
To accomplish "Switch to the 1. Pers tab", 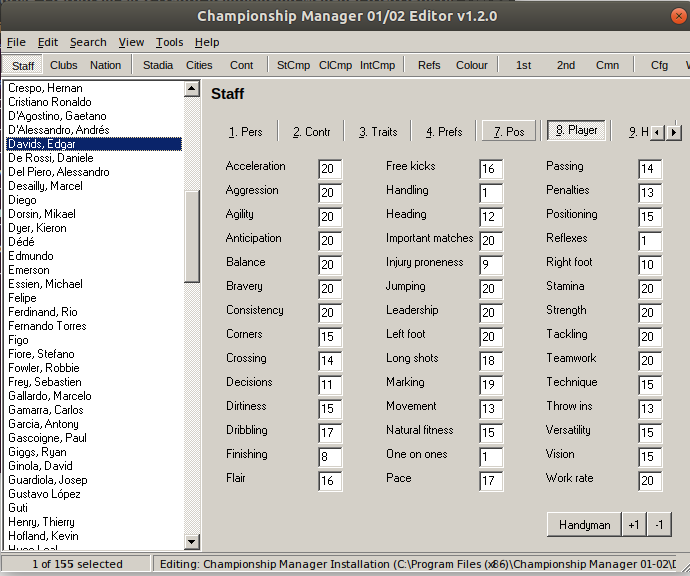I will click(245, 132).
